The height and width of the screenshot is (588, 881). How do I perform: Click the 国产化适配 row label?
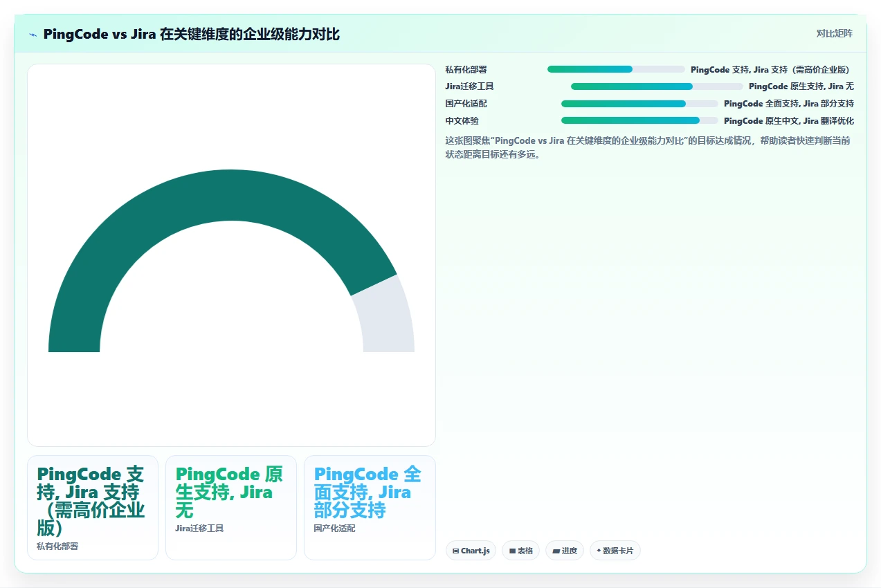click(x=466, y=104)
